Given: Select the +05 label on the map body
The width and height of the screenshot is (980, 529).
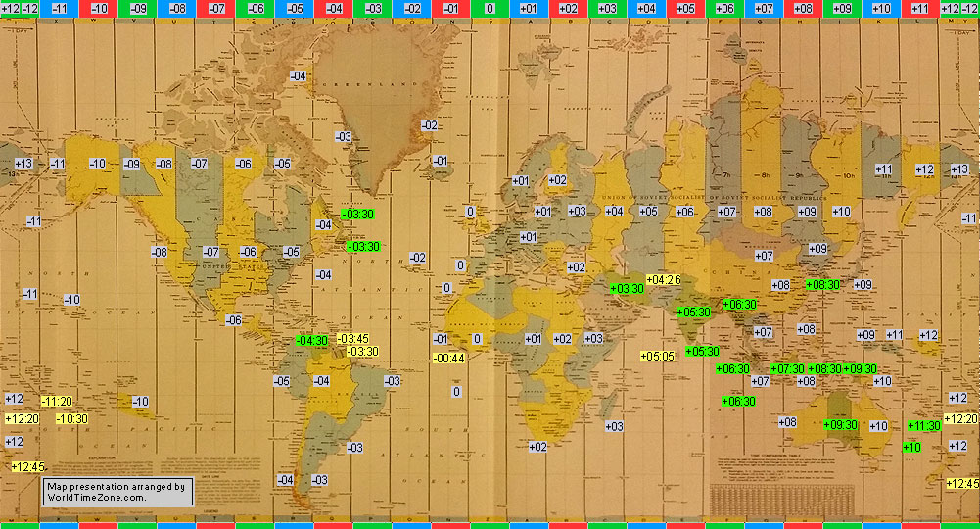Looking at the screenshot, I should click(649, 212).
